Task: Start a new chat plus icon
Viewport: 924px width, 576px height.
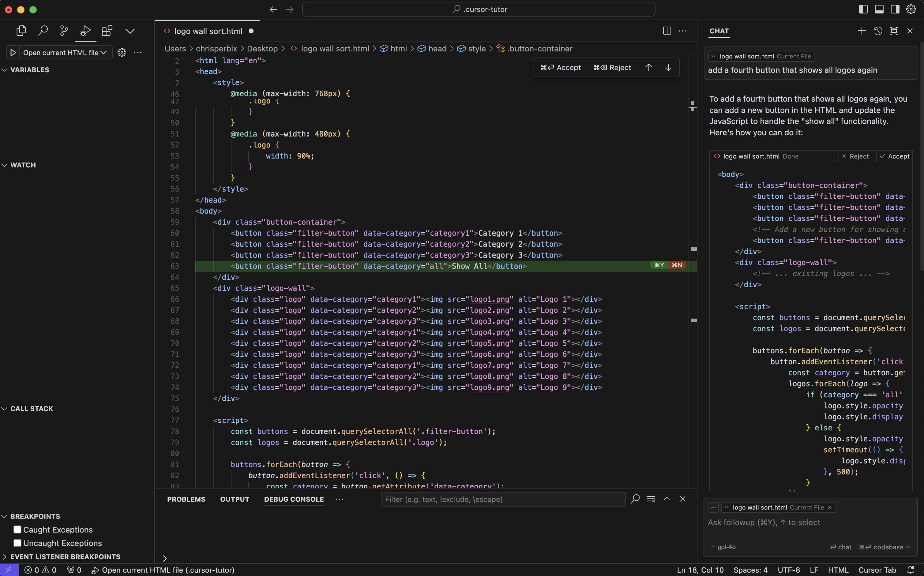Action: (x=862, y=31)
